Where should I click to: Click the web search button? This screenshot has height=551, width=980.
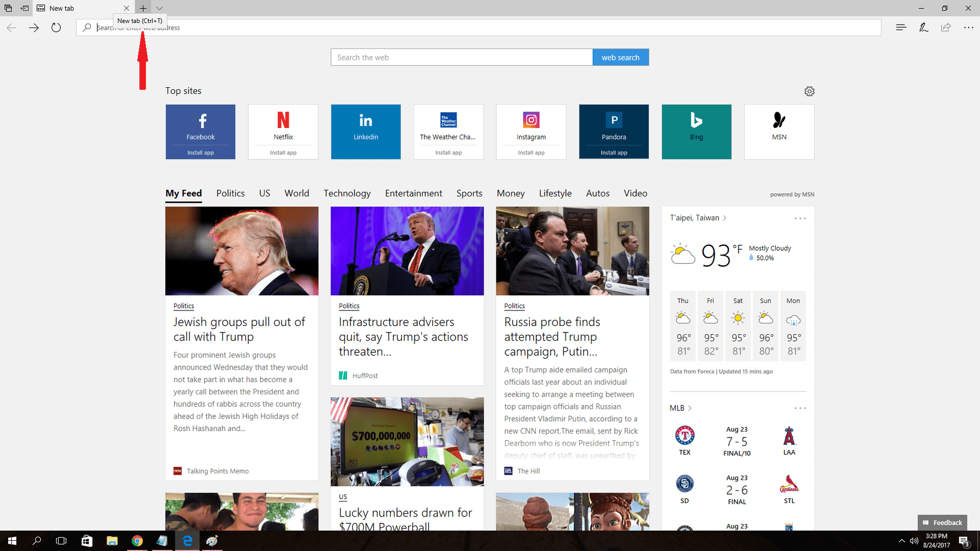click(620, 57)
